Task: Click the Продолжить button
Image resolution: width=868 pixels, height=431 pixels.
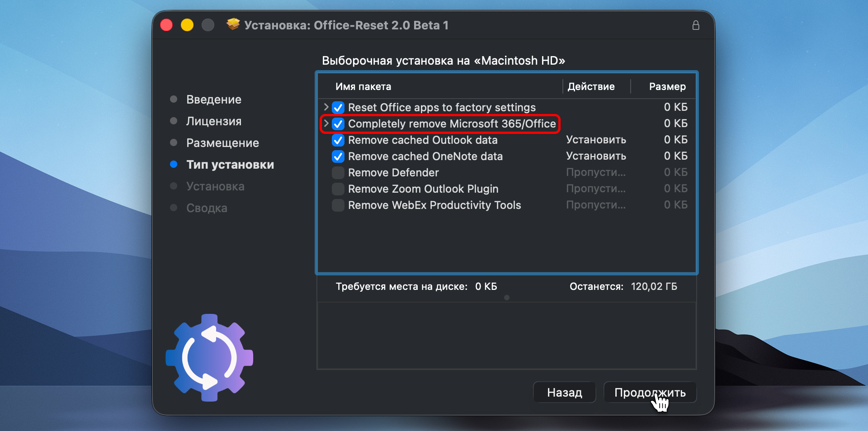Action: click(650, 393)
